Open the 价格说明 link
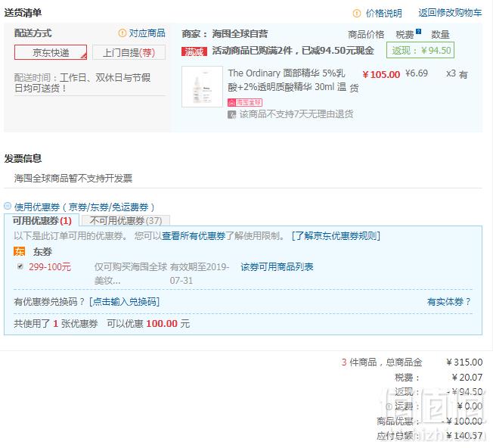 coord(383,13)
